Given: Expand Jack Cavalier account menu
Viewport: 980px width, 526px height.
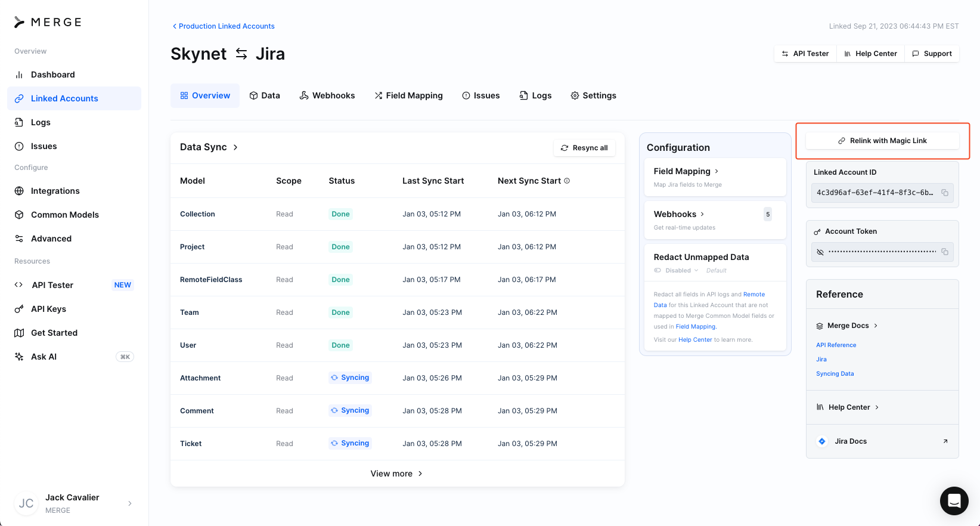Looking at the screenshot, I should pyautogui.click(x=130, y=503).
